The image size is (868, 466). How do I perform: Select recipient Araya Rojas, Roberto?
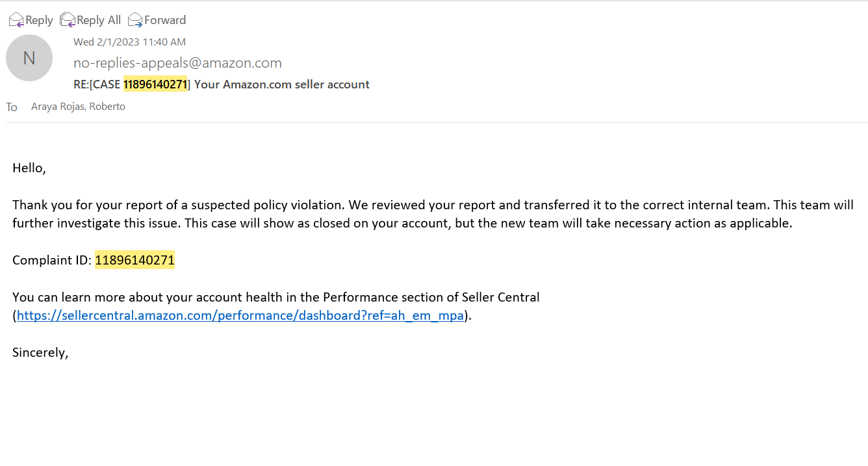click(78, 107)
